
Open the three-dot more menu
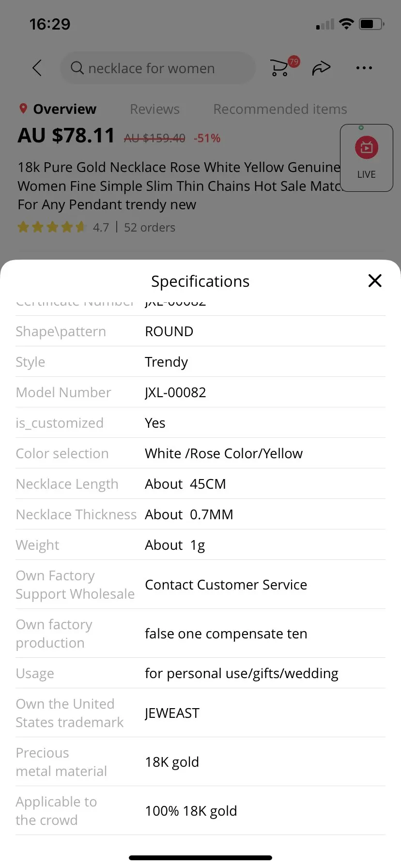pyautogui.click(x=364, y=68)
